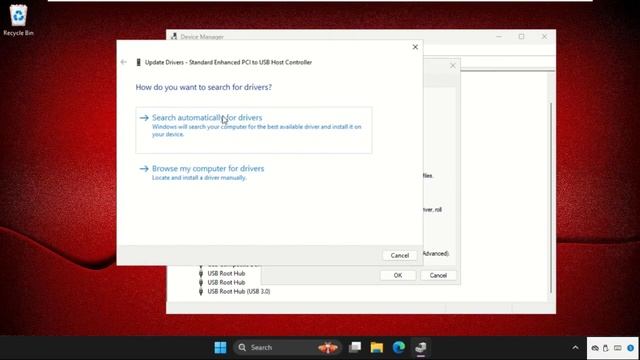This screenshot has width=640, height=360.
Task: Click the search highlight icon in taskbar search
Action: click(328, 347)
